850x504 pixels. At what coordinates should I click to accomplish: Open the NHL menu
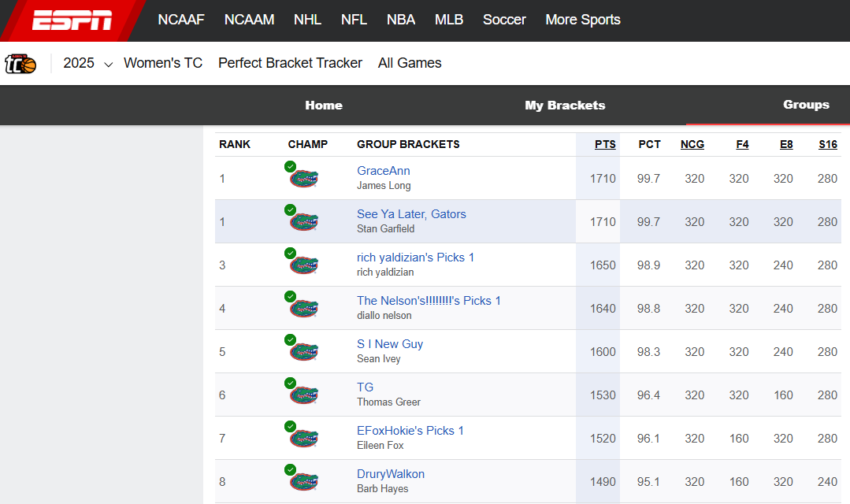(307, 20)
